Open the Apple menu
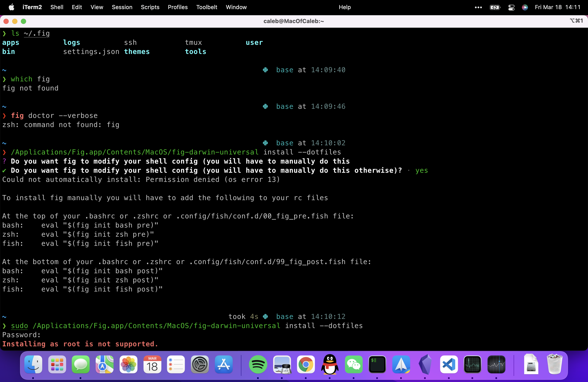Image resolution: width=588 pixels, height=382 pixels. [x=11, y=7]
